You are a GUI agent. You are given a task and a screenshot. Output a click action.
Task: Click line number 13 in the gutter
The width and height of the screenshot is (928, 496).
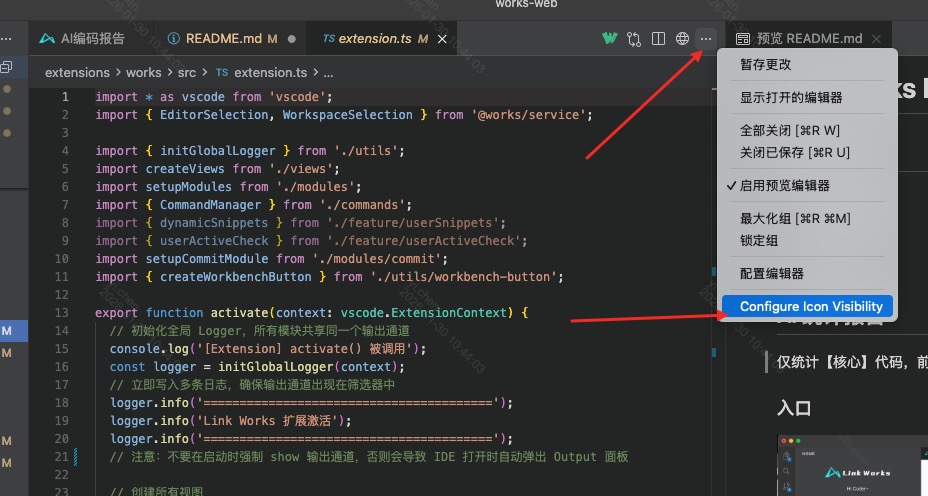62,313
